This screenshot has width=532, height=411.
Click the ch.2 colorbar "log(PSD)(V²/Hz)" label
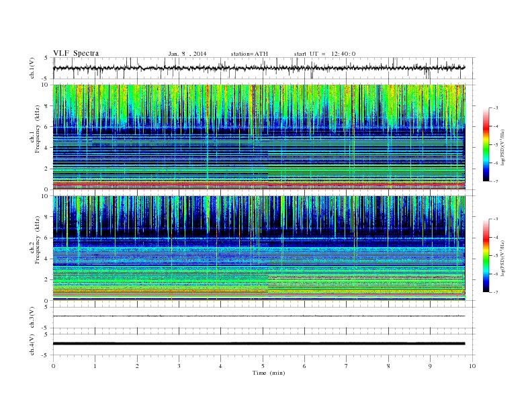pyautogui.click(x=503, y=258)
